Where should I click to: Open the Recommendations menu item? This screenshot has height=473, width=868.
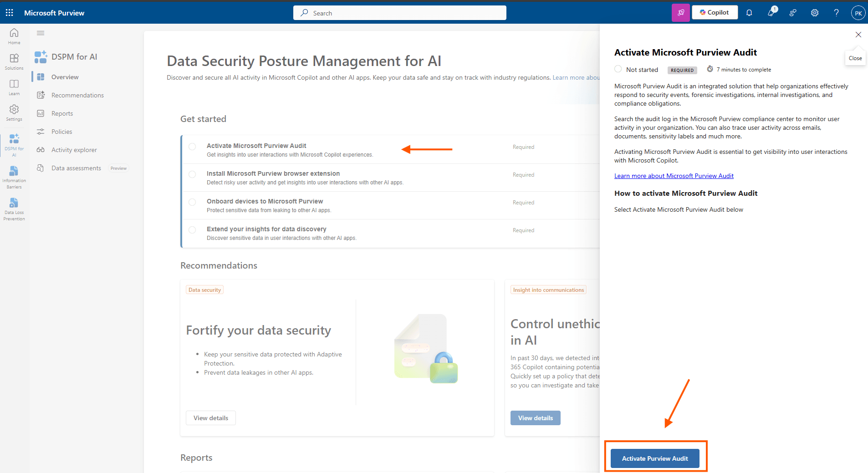[77, 95]
